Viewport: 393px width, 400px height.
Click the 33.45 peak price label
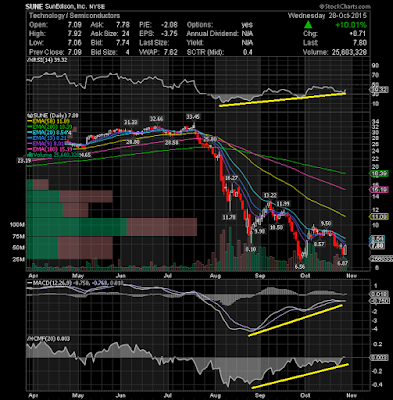point(193,117)
